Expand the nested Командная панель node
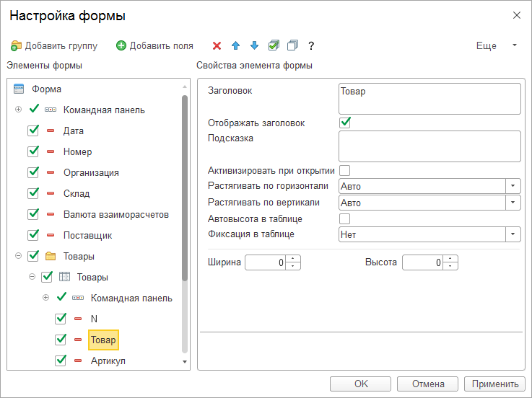The width and height of the screenshot is (532, 398). tap(45, 298)
